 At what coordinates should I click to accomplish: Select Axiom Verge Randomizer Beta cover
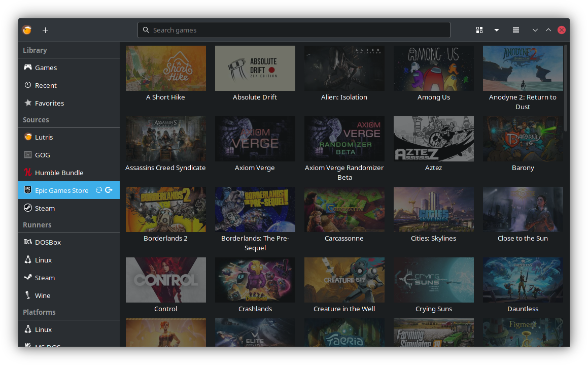344,139
